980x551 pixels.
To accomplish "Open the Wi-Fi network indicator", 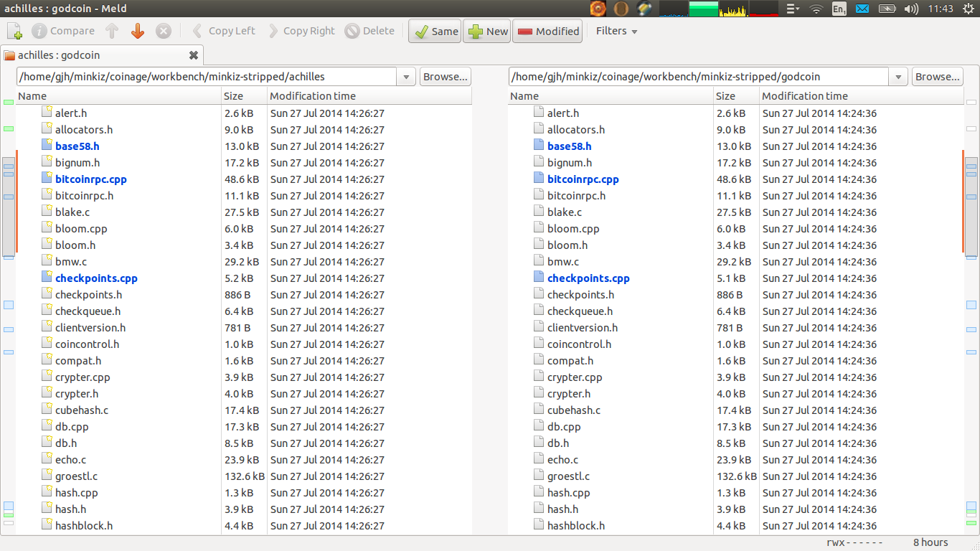I will click(816, 9).
